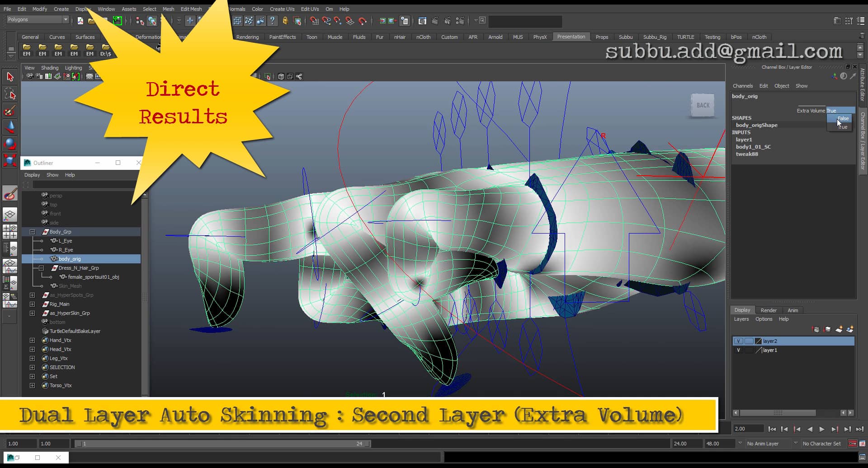The width and height of the screenshot is (868, 468).
Task: Activate the Lasso selection tool
Action: 10,94
